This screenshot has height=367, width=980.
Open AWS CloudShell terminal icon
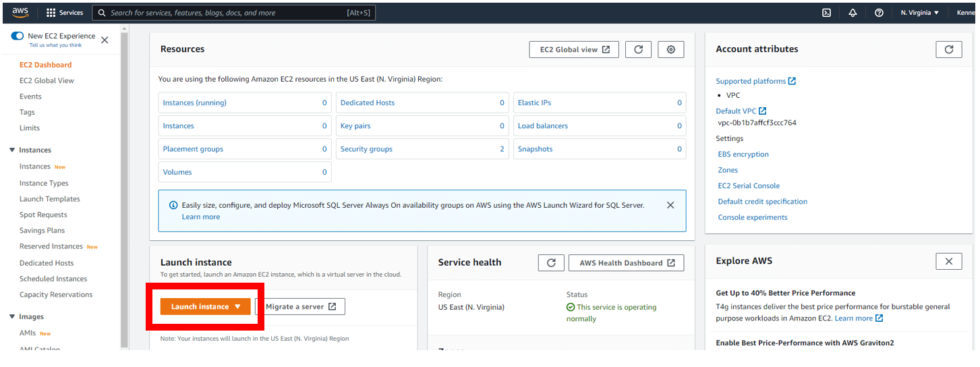click(826, 13)
